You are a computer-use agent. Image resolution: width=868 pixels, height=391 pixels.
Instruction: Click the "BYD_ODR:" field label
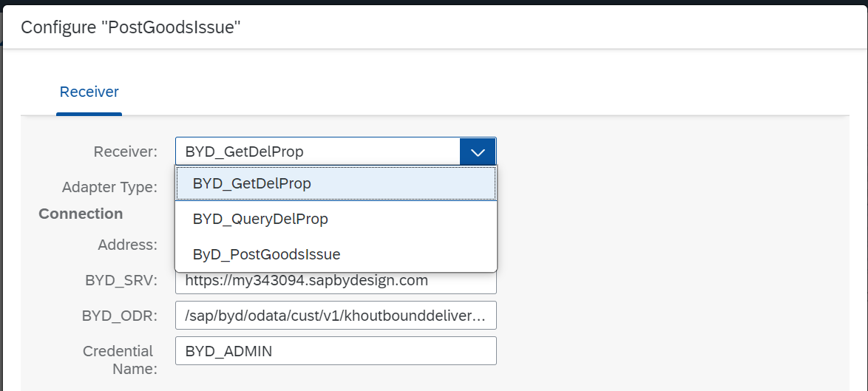click(x=120, y=316)
